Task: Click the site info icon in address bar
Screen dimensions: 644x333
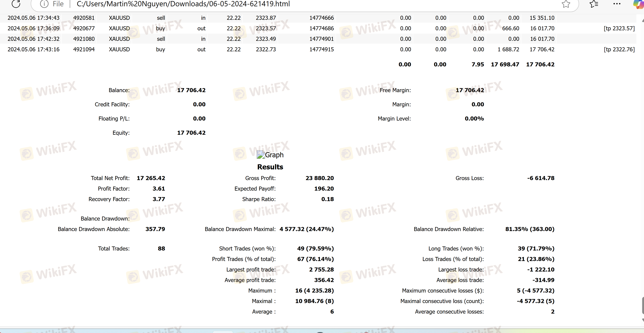Action: pos(44,4)
